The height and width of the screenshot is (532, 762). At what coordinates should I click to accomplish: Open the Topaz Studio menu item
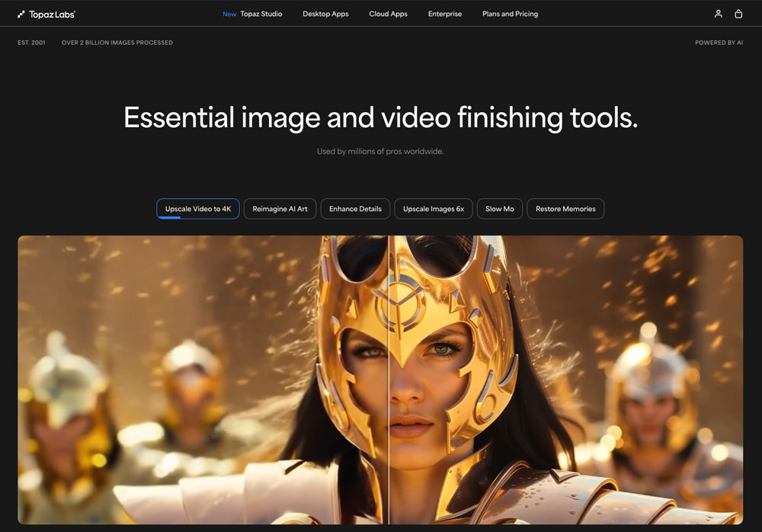click(x=261, y=14)
